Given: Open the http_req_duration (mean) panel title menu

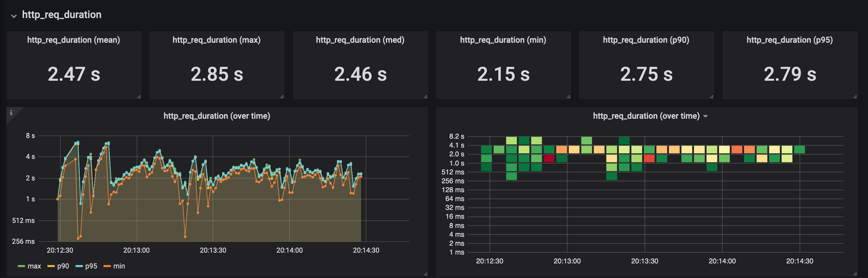Looking at the screenshot, I should [73, 40].
